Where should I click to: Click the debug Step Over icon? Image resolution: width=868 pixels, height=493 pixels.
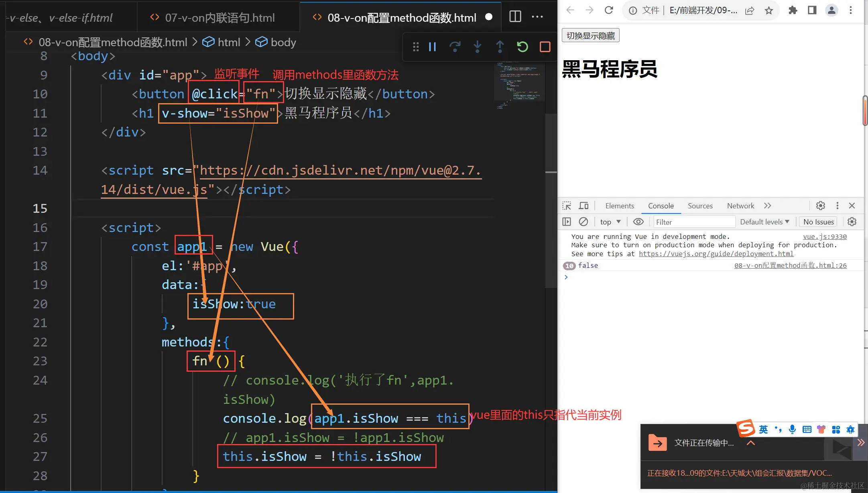[455, 47]
